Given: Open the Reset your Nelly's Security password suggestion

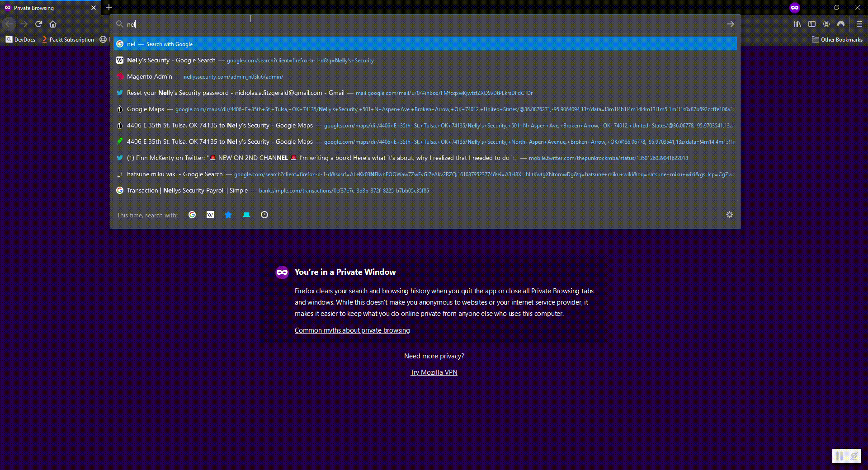Looking at the screenshot, I should coord(425,93).
